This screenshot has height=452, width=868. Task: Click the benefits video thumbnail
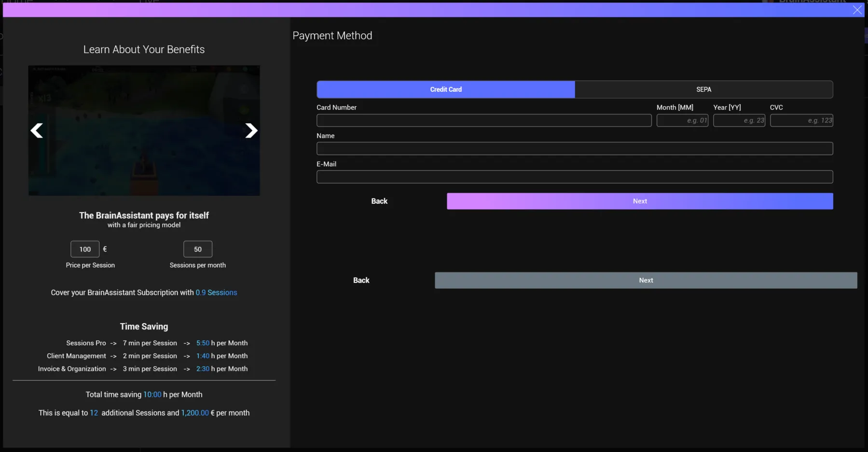[144, 130]
